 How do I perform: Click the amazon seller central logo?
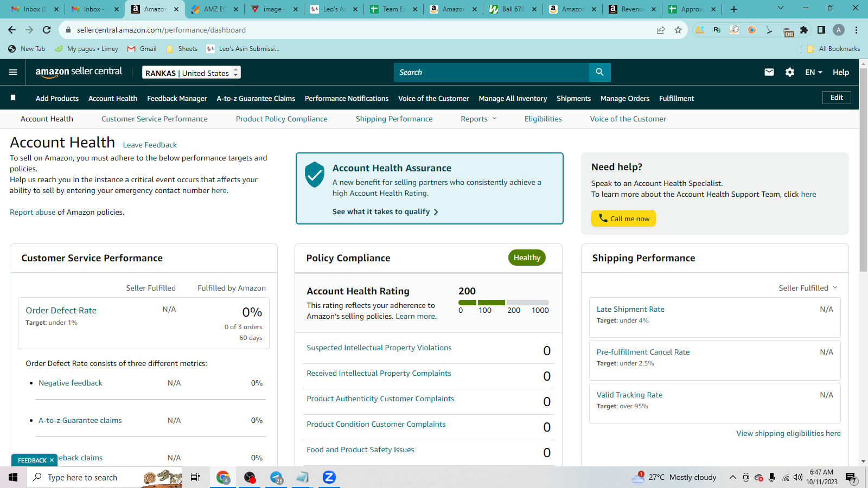click(x=79, y=72)
